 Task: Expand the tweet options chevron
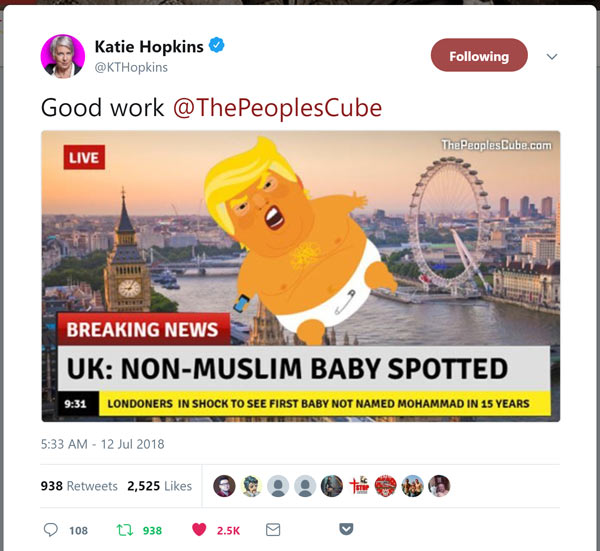click(552, 57)
